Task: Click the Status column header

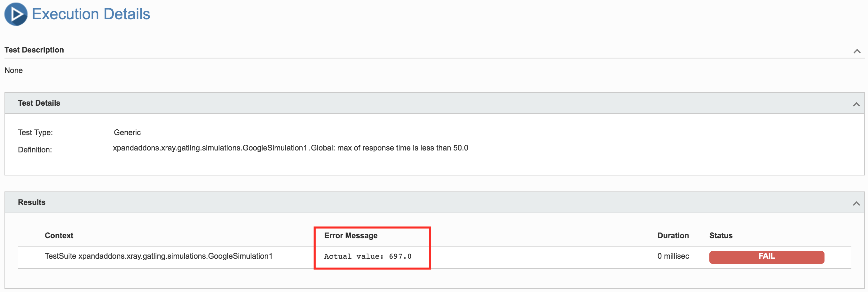Action: (x=721, y=236)
